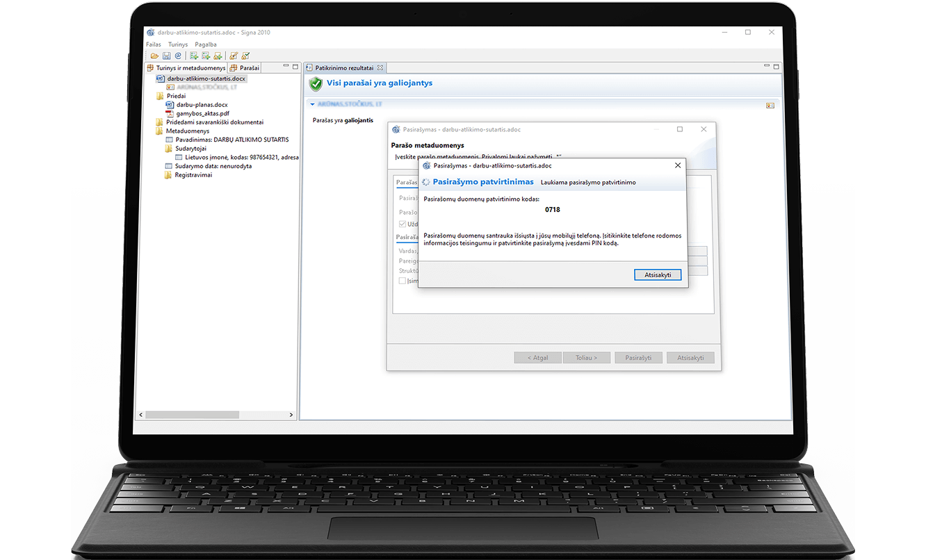926x560 pixels.
Task: Click the confirmation code 0718
Action: (552, 209)
